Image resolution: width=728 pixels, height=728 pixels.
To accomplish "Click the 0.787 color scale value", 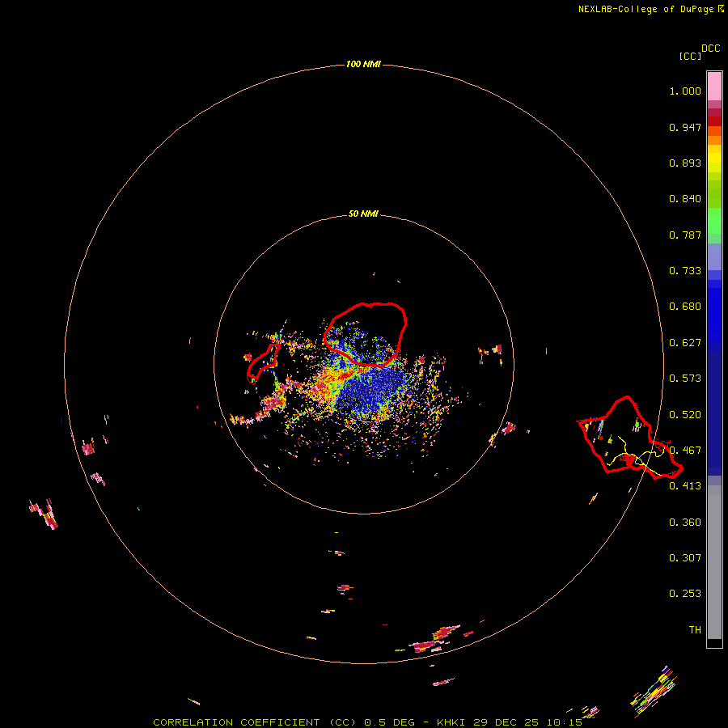I will tap(685, 235).
